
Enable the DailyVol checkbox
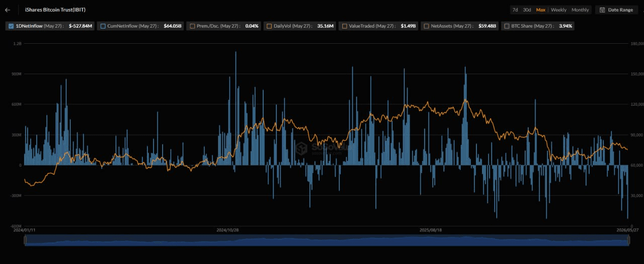point(269,26)
